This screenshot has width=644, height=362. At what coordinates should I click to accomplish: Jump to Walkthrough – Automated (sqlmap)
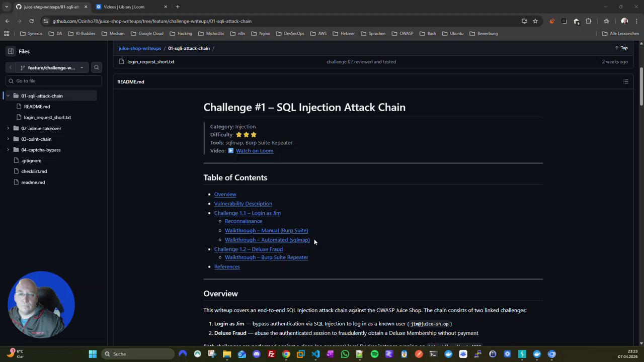(267, 240)
